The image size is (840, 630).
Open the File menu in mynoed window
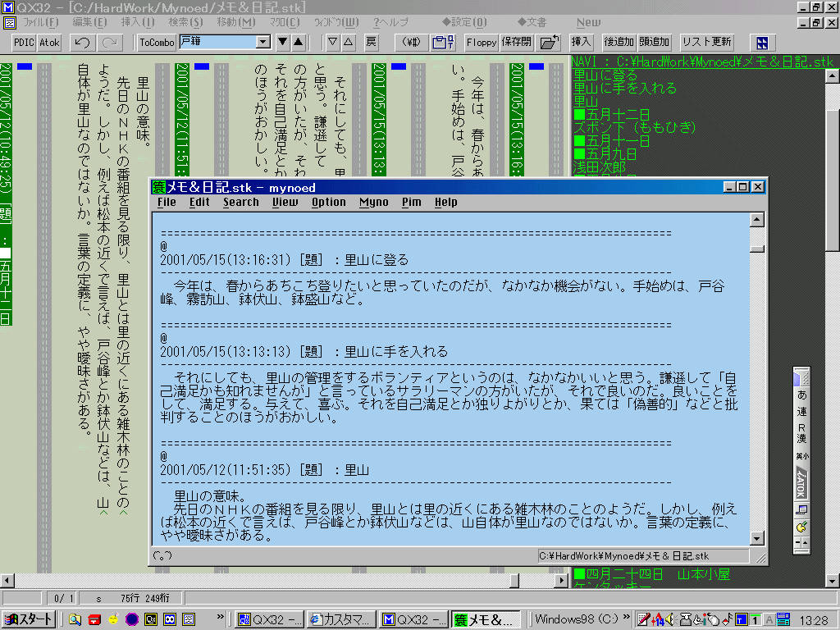tap(167, 202)
